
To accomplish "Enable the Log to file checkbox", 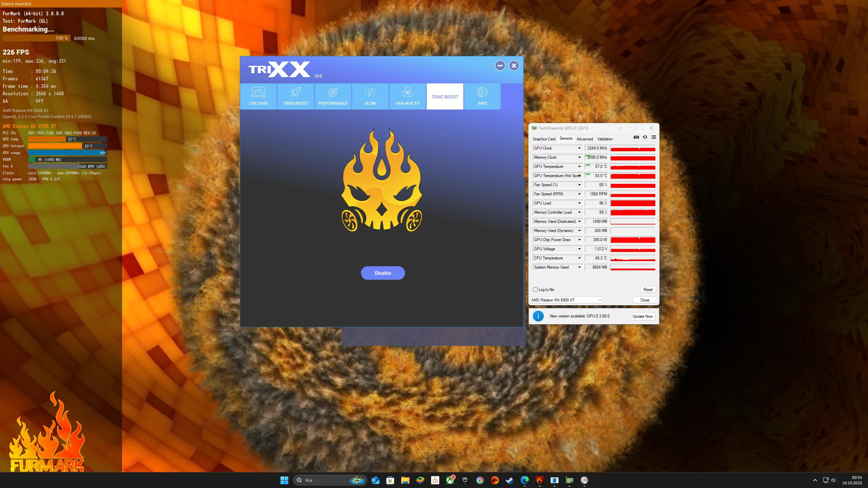I will (x=535, y=290).
